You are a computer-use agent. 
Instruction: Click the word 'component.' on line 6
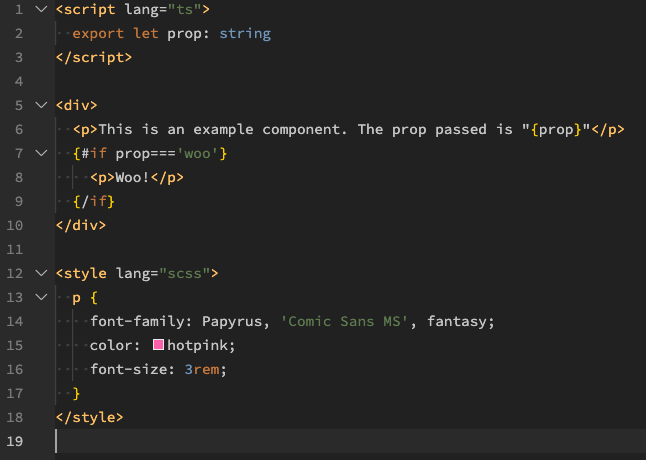(x=305, y=129)
